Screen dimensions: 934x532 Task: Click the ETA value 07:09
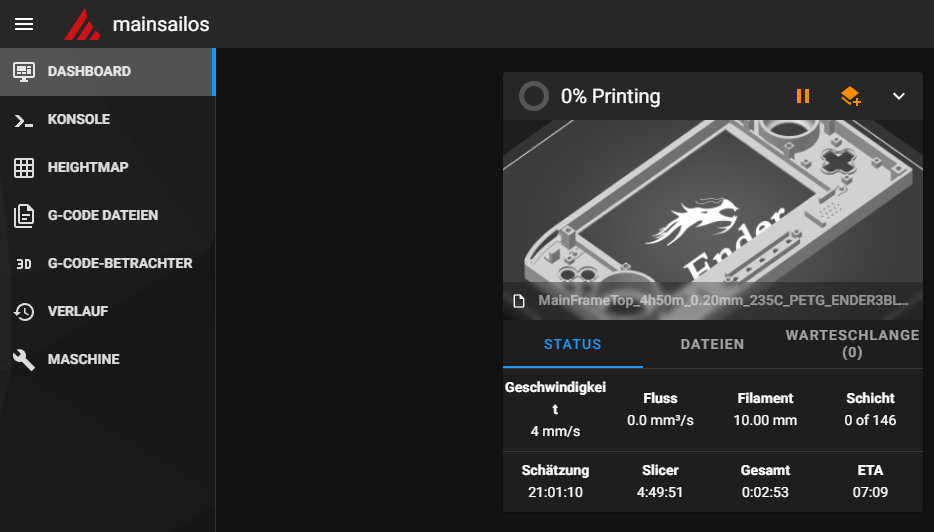[870, 493]
